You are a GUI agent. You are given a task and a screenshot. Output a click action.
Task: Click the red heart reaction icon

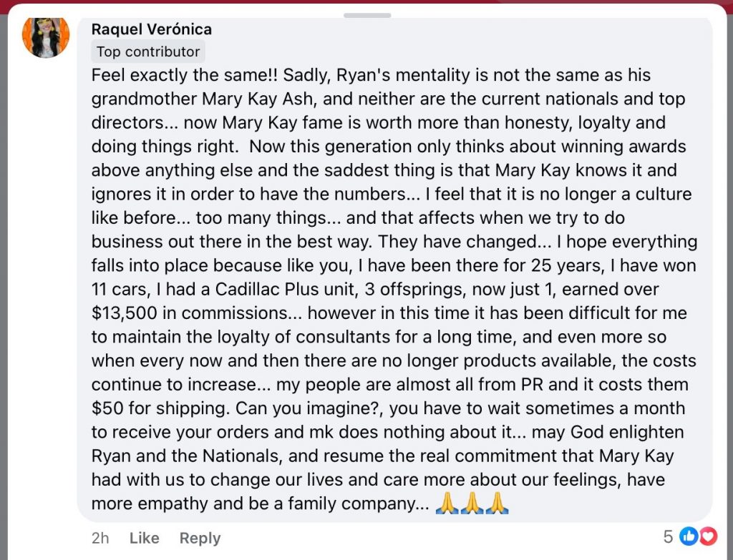(707, 536)
